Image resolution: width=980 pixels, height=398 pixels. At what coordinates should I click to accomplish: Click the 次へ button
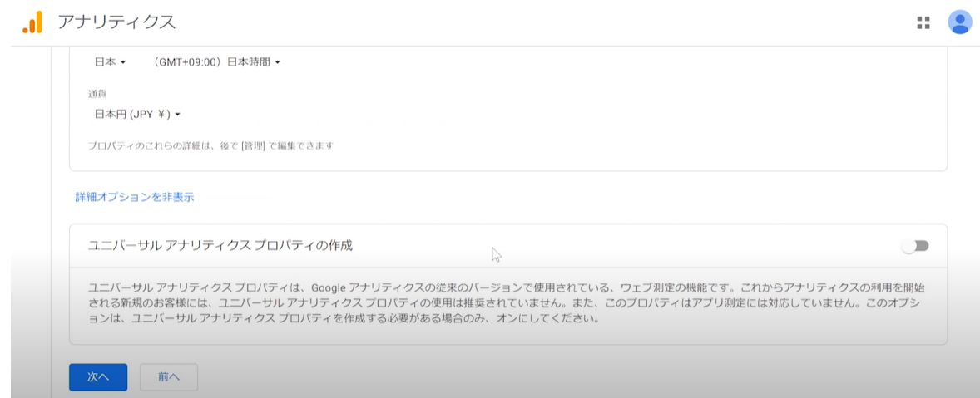(98, 376)
